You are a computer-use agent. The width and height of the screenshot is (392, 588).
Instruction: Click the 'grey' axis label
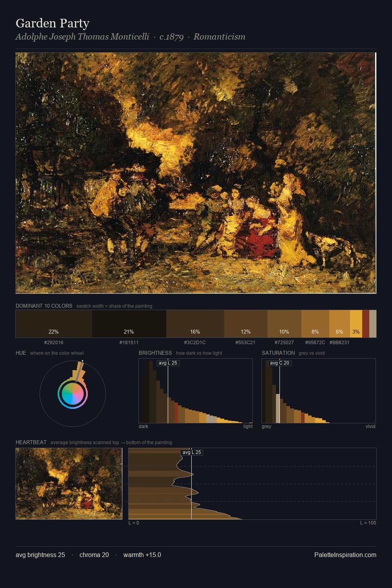pos(267,426)
